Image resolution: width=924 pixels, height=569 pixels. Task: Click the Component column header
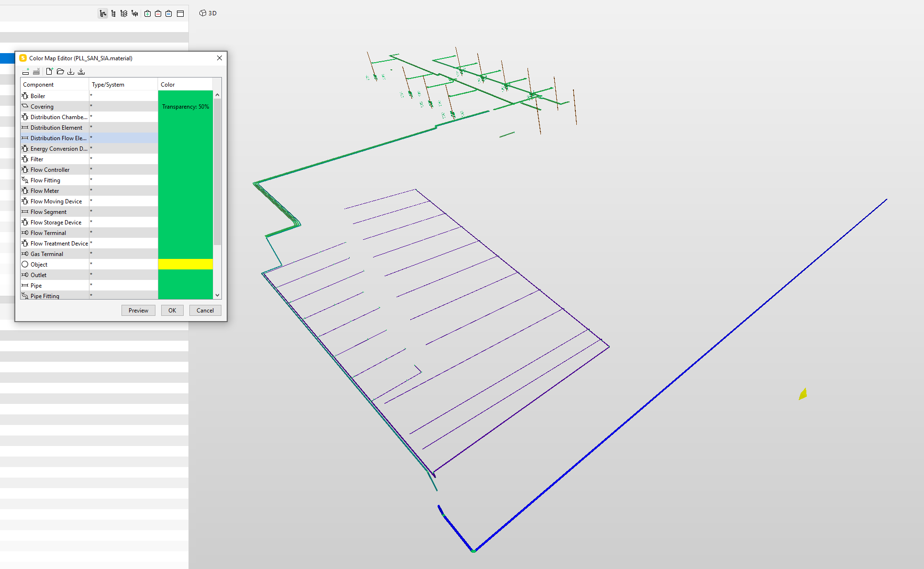click(x=55, y=84)
